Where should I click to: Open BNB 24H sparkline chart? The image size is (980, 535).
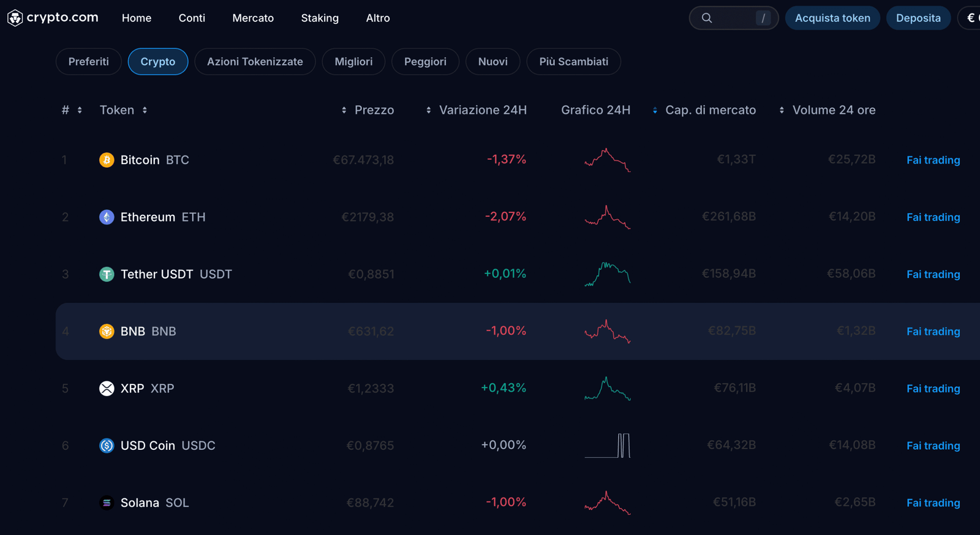pos(608,331)
